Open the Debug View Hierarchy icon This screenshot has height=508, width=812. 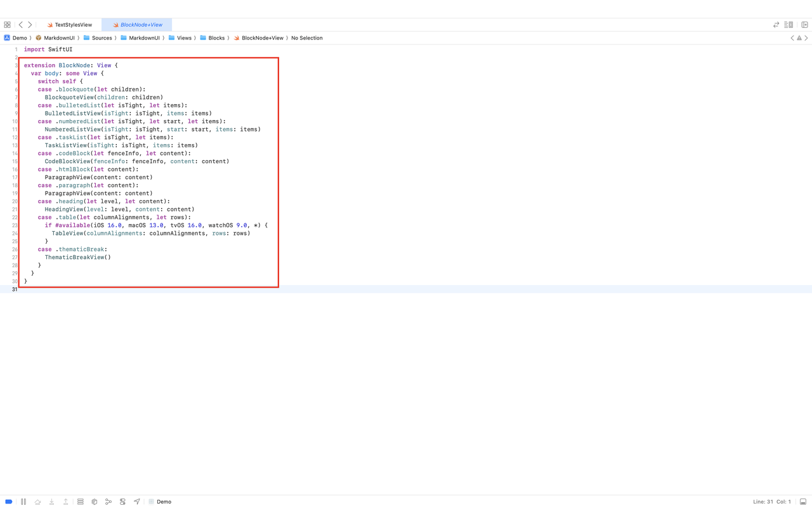point(80,502)
